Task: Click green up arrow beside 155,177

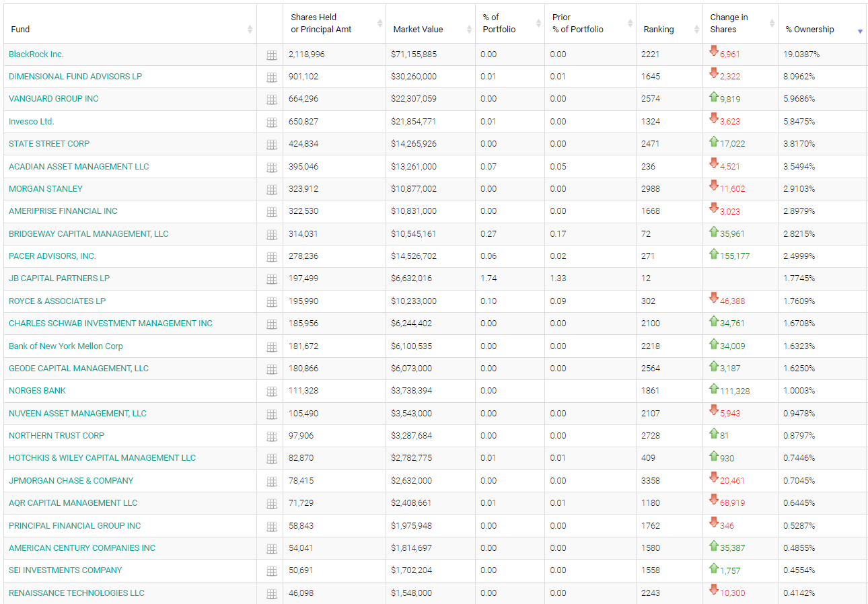Action: click(714, 254)
